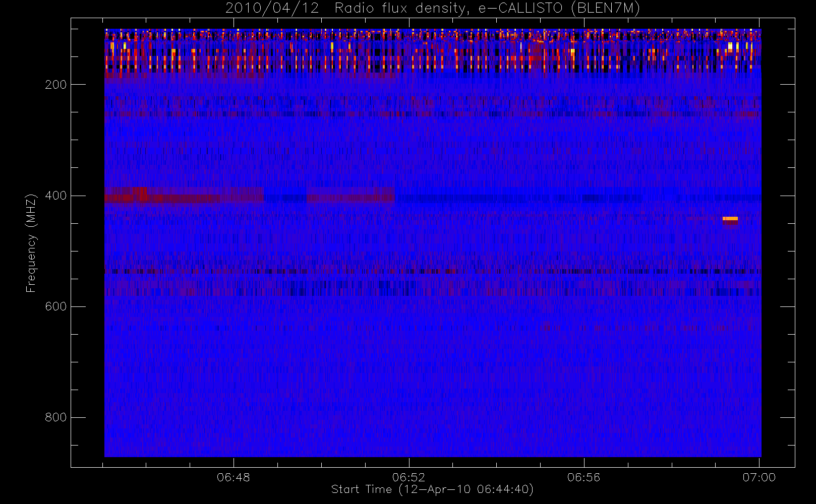The width and height of the screenshot is (816, 504).
Task: Click the 200 frequency tick label
Action: [55, 85]
